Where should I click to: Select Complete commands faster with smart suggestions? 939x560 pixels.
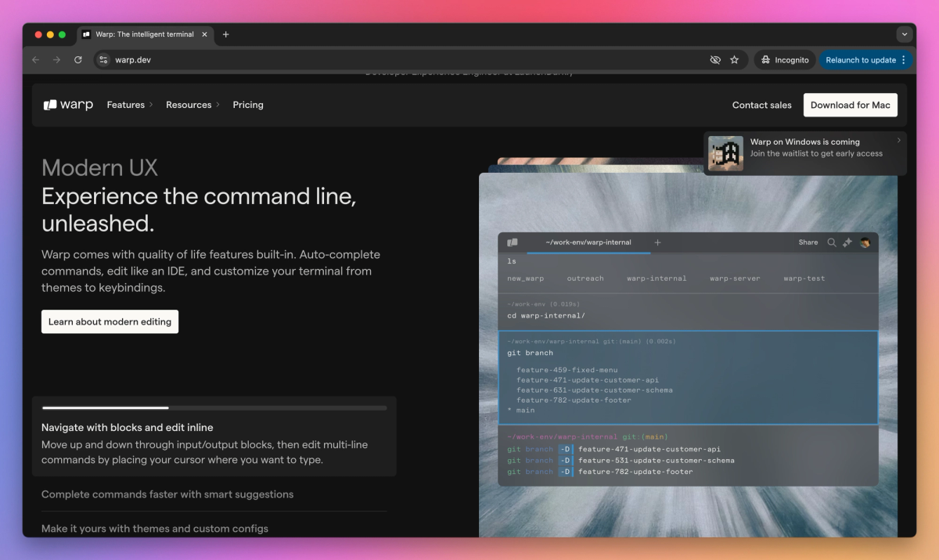(167, 494)
